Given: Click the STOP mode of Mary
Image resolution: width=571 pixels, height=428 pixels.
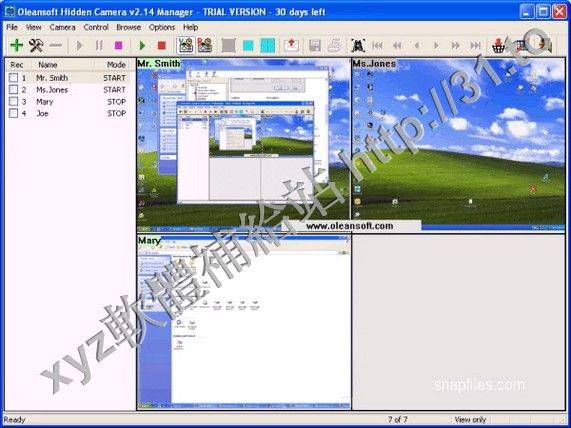Looking at the screenshot, I should (117, 102).
